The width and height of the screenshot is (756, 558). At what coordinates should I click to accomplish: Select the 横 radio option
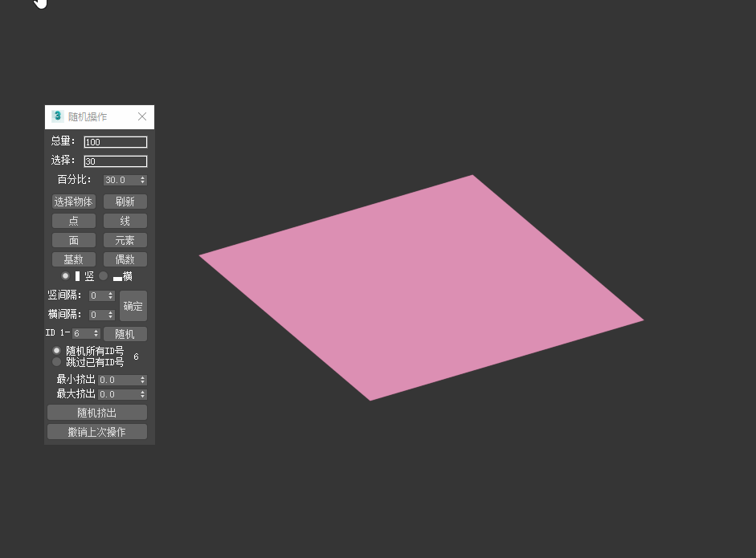point(103,276)
